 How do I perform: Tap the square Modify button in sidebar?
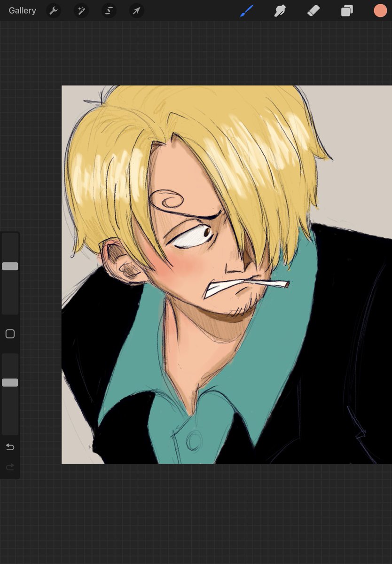[x=10, y=334]
